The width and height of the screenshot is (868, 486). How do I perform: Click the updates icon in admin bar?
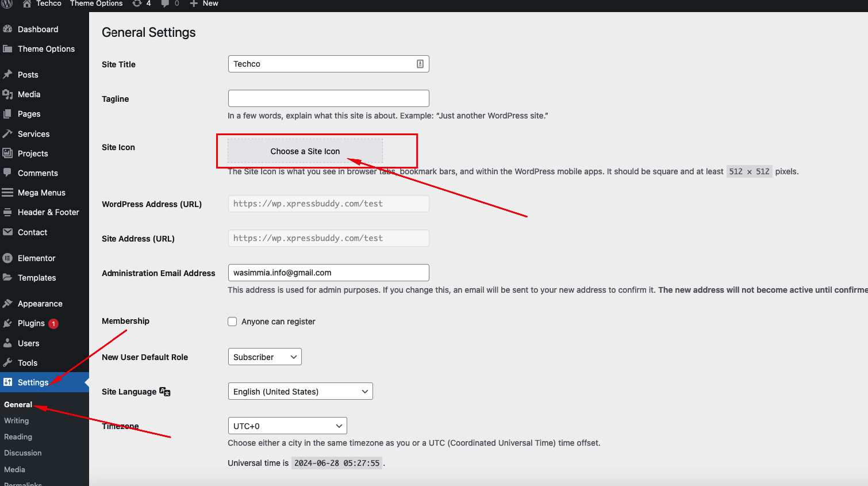(137, 3)
